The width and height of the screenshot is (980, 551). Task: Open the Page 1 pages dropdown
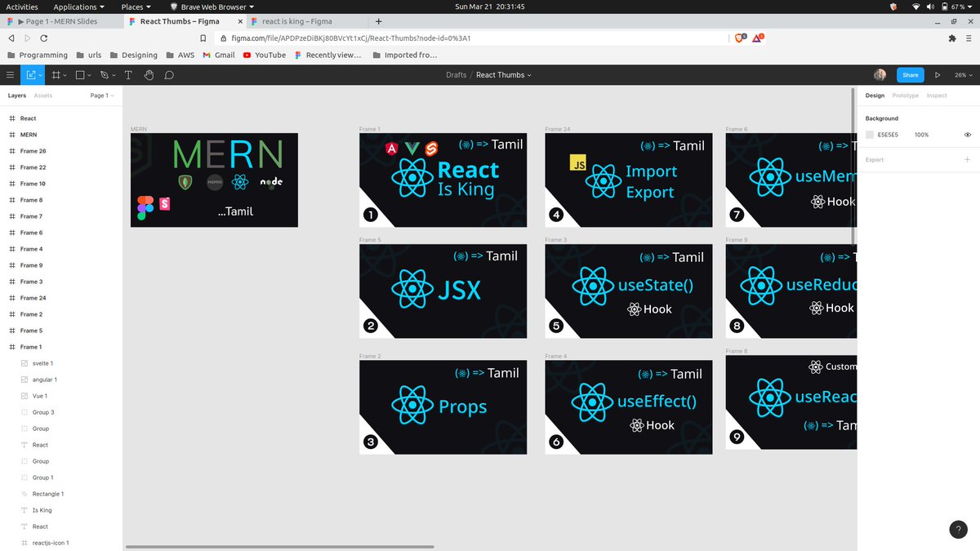coord(102,96)
